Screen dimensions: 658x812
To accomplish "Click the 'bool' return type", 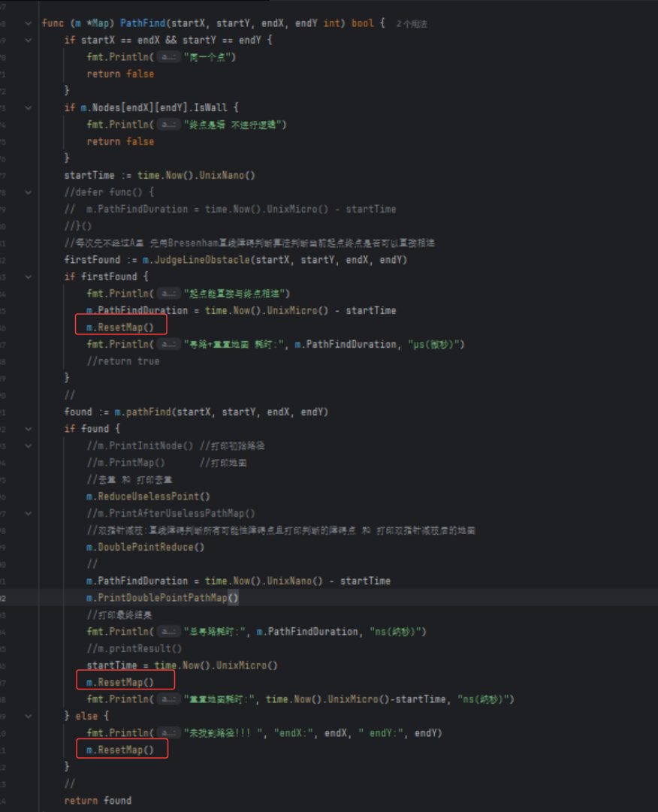I will point(362,23).
